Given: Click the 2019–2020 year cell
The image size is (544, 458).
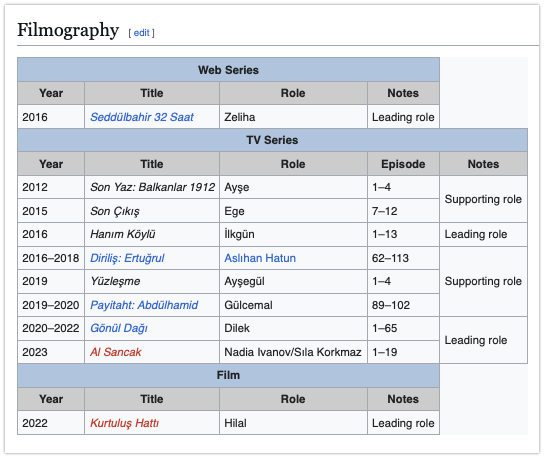Looking at the screenshot, I should click(x=51, y=305).
